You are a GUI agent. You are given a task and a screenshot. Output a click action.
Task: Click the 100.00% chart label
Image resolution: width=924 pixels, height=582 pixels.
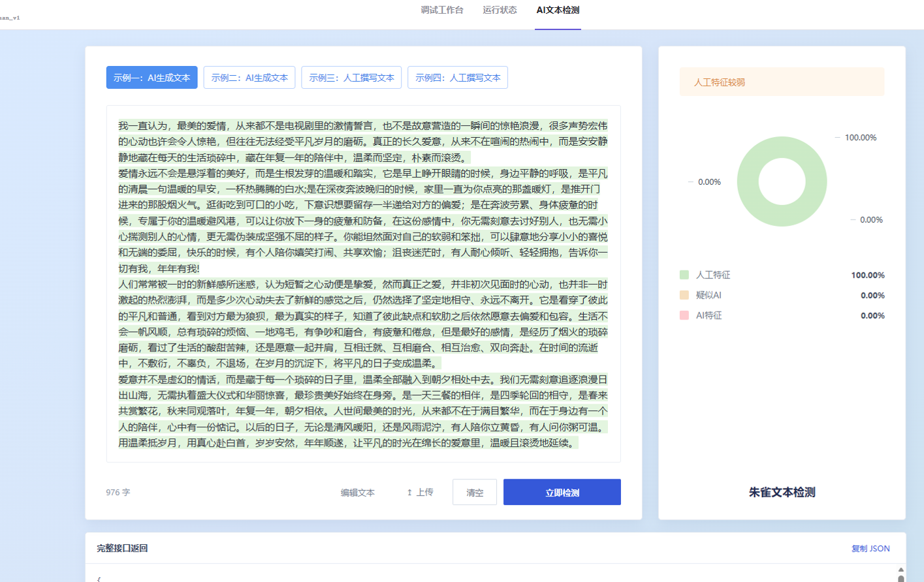[861, 137]
